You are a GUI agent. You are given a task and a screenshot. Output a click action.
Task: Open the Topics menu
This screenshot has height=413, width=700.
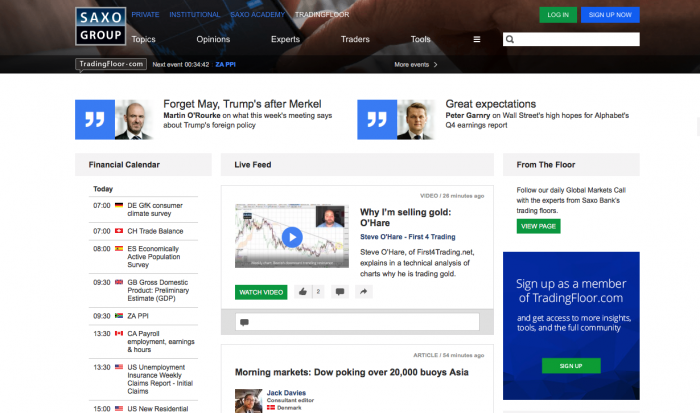tap(143, 39)
